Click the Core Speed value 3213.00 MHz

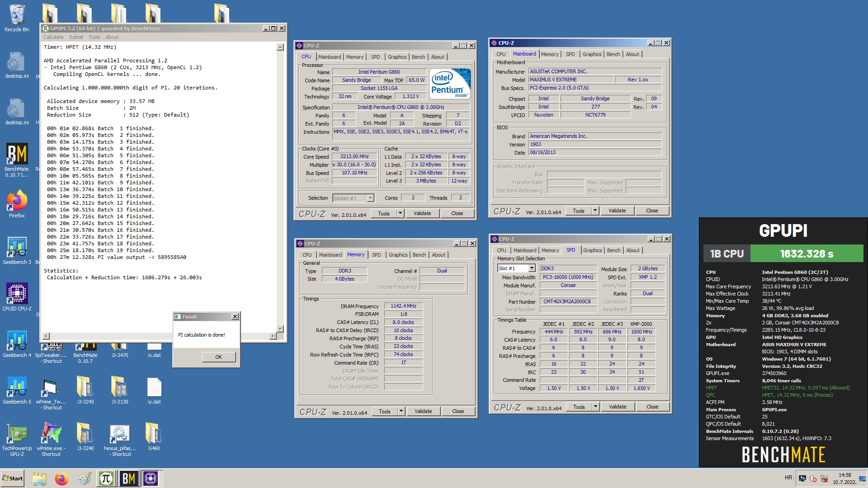click(x=354, y=157)
